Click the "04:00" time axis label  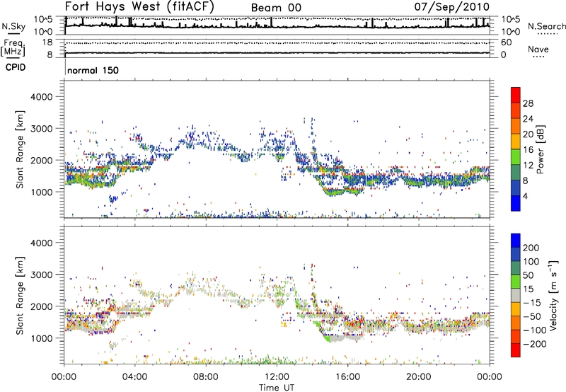[x=135, y=377]
